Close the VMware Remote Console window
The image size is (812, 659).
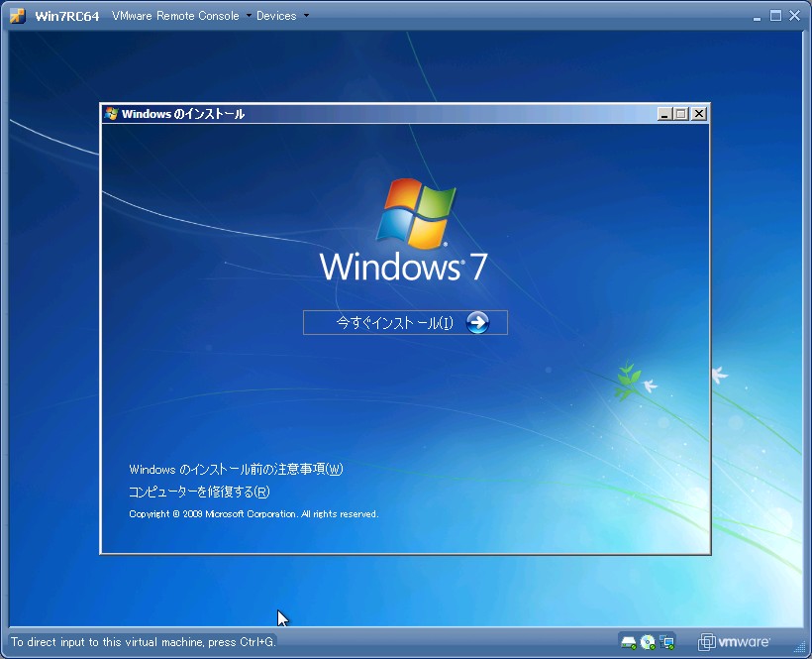point(794,16)
